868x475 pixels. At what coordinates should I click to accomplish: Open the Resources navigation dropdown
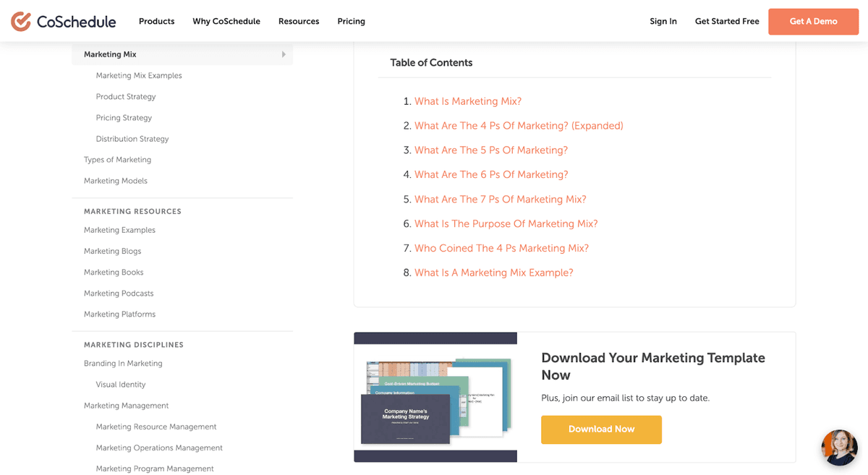(299, 21)
